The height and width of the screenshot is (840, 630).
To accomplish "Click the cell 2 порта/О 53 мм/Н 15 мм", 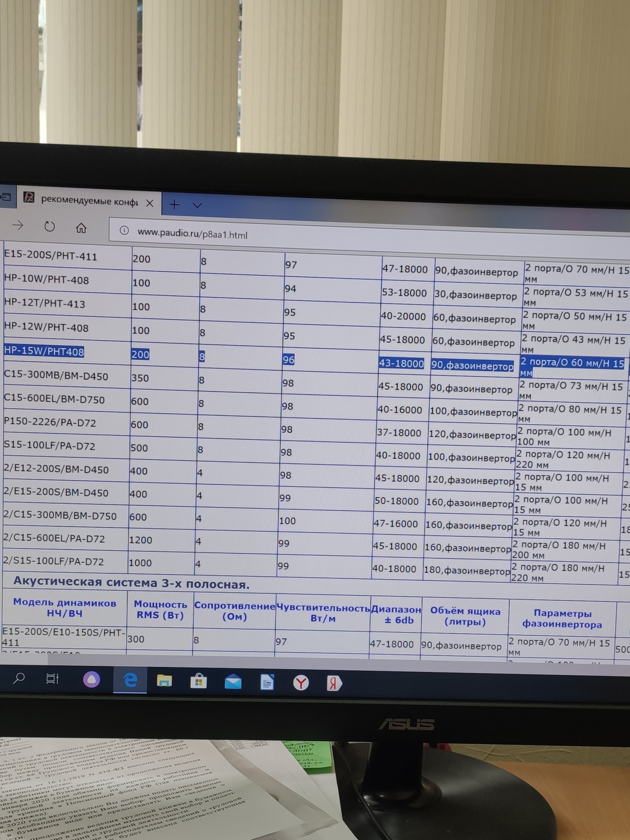I will coord(576,297).
